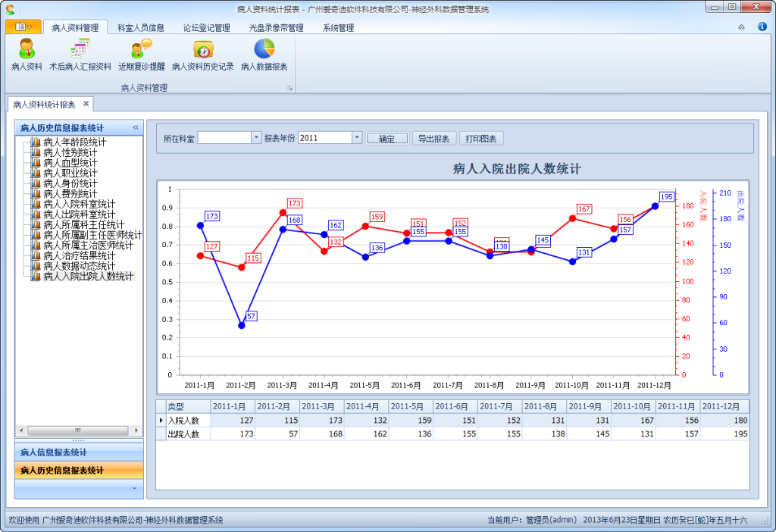Screen dimensions: 776x532
Task: Collapse the ribbon with the up arrow
Action: (x=741, y=27)
